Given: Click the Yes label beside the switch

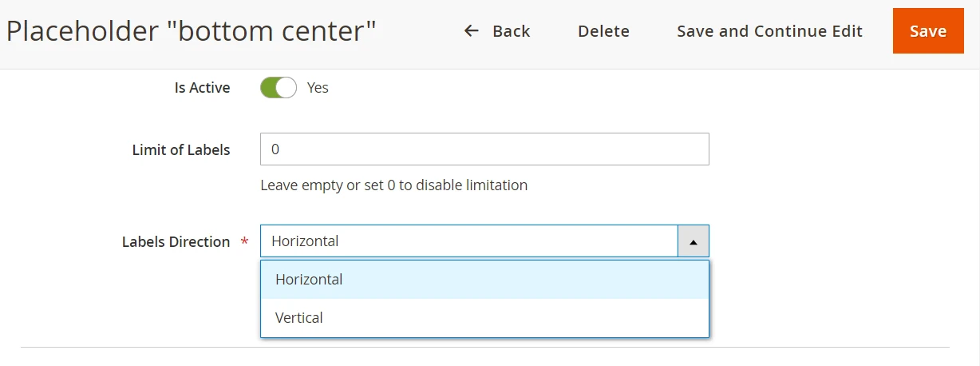Looking at the screenshot, I should 318,88.
